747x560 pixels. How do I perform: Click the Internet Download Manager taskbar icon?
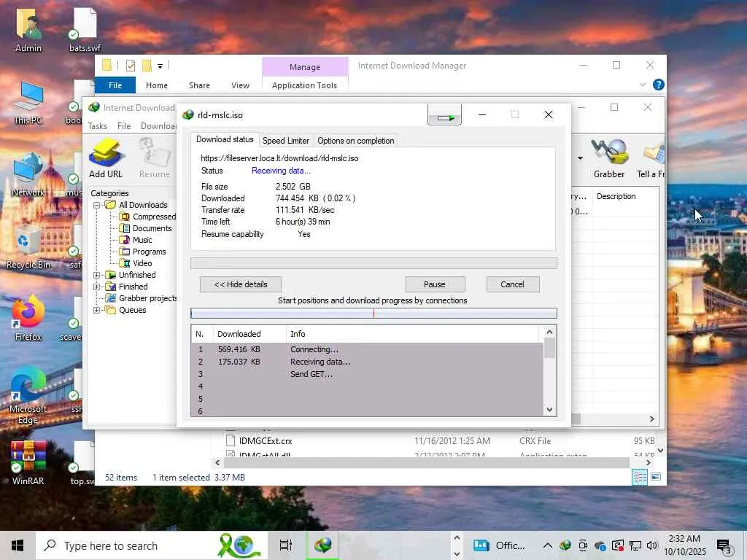pos(323,545)
